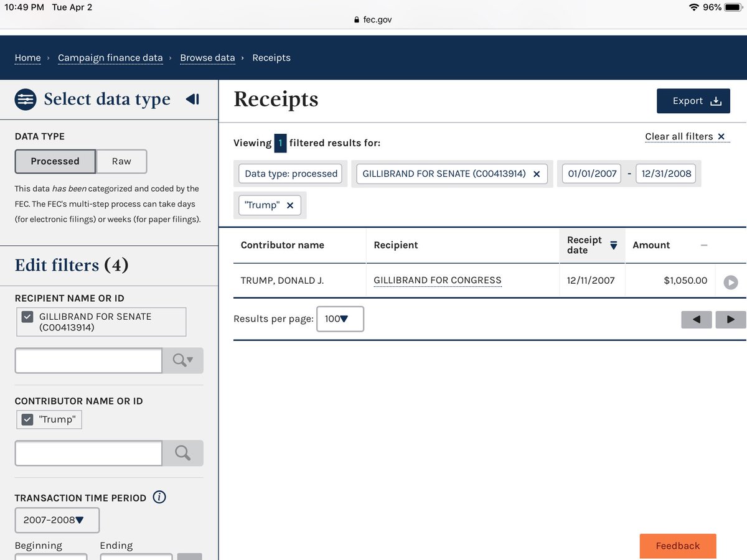The width and height of the screenshot is (747, 560).
Task: Go to the previous results page
Action: click(x=697, y=319)
